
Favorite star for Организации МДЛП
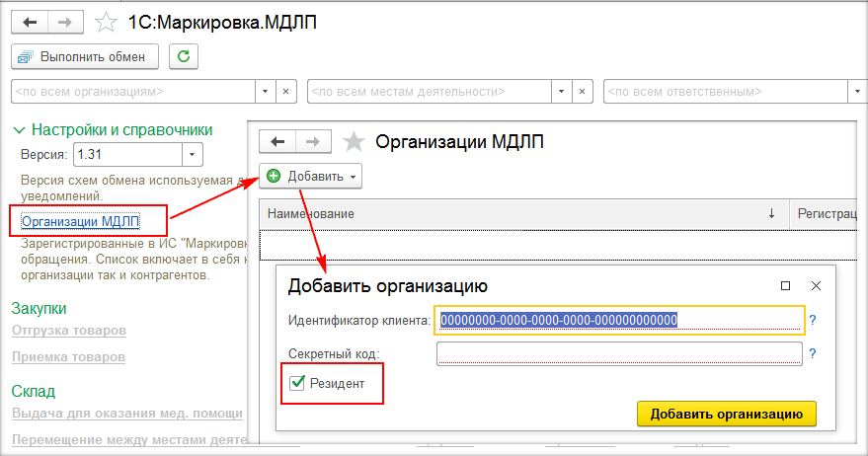(x=354, y=142)
